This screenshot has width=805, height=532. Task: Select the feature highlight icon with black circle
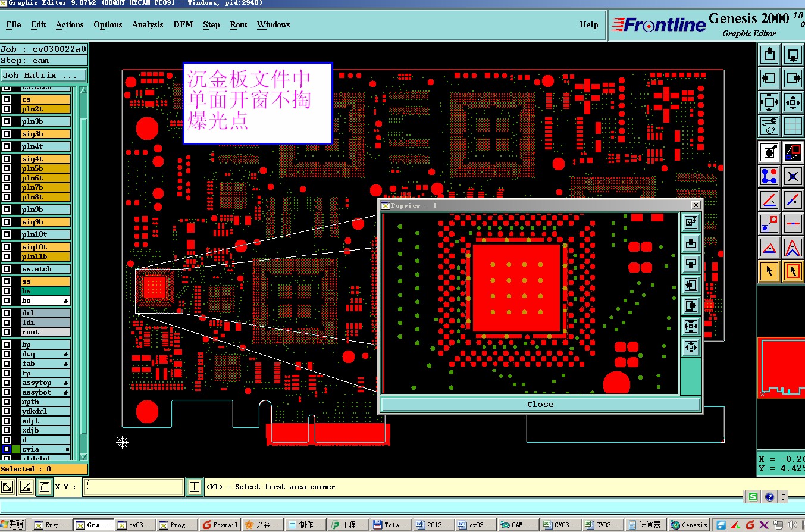click(x=769, y=152)
